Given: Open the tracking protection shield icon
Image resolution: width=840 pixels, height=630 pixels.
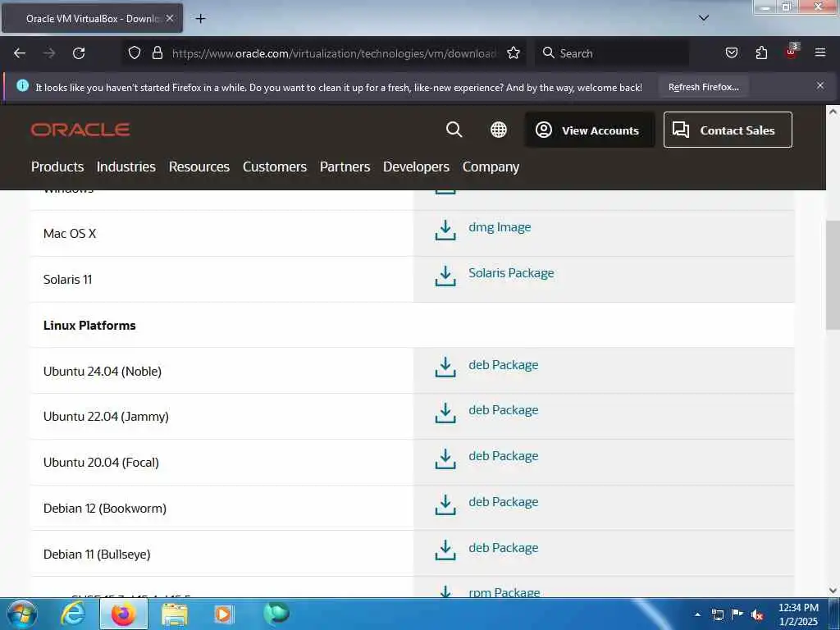Looking at the screenshot, I should tap(135, 53).
